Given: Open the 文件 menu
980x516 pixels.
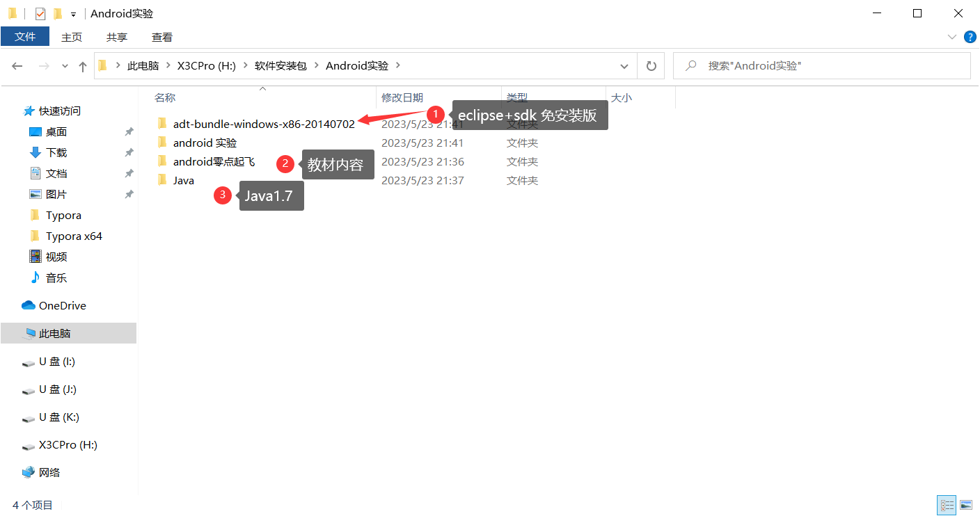Looking at the screenshot, I should tap(25, 37).
